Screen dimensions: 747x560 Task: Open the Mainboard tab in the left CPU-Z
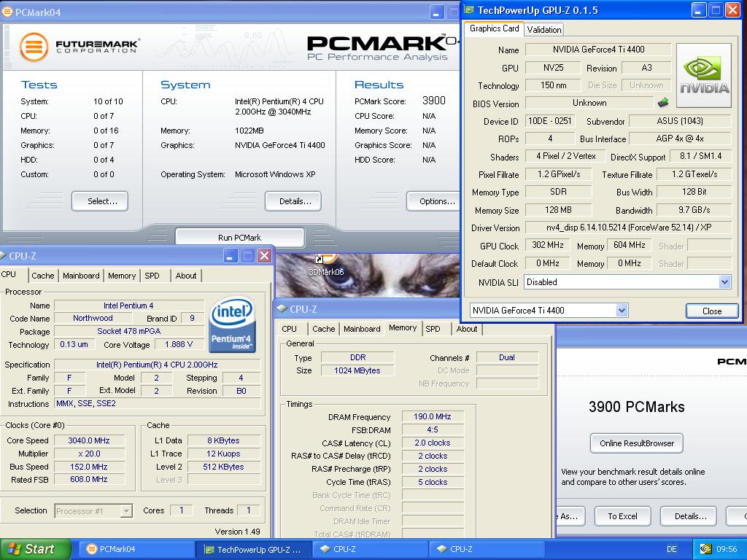pyautogui.click(x=81, y=275)
